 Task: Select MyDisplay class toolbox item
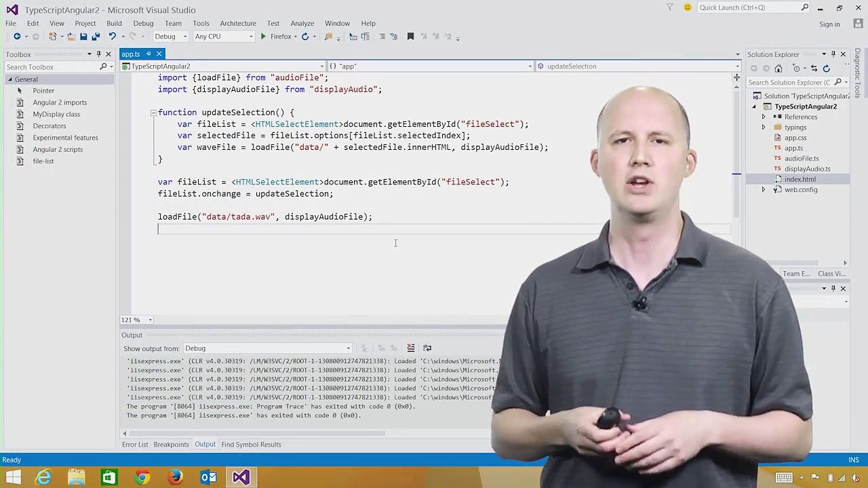click(56, 114)
